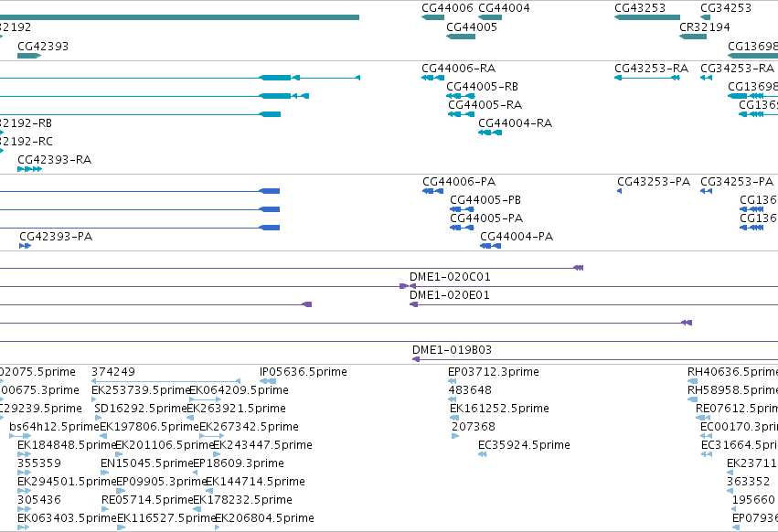Select EST EK161252.5prime
The width and height of the screenshot is (778, 532).
coord(499,409)
